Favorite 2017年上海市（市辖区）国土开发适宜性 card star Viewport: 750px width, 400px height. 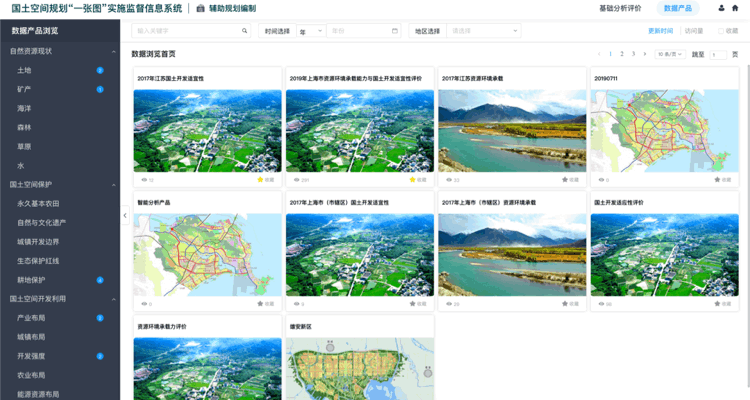(x=412, y=303)
